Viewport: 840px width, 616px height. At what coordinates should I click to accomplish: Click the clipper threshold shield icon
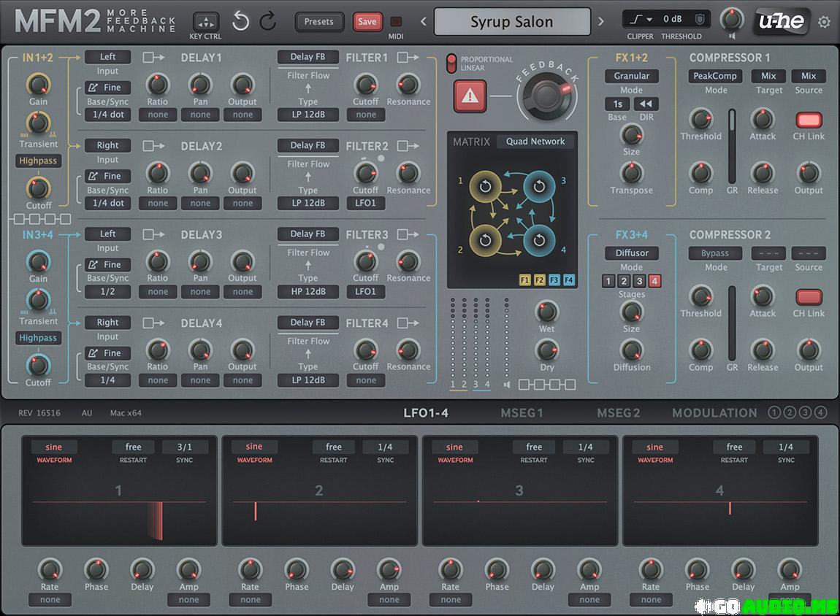699,19
